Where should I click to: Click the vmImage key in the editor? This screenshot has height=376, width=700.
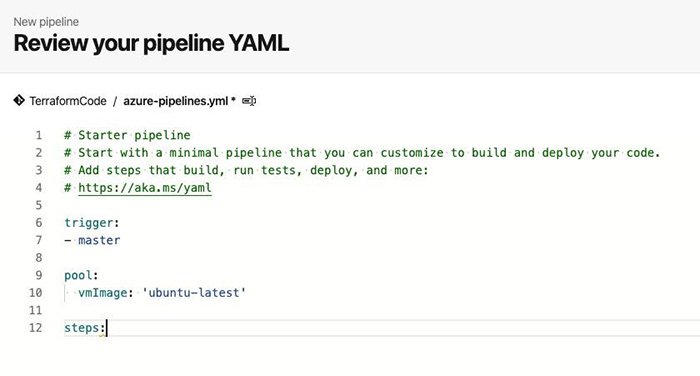tap(103, 293)
